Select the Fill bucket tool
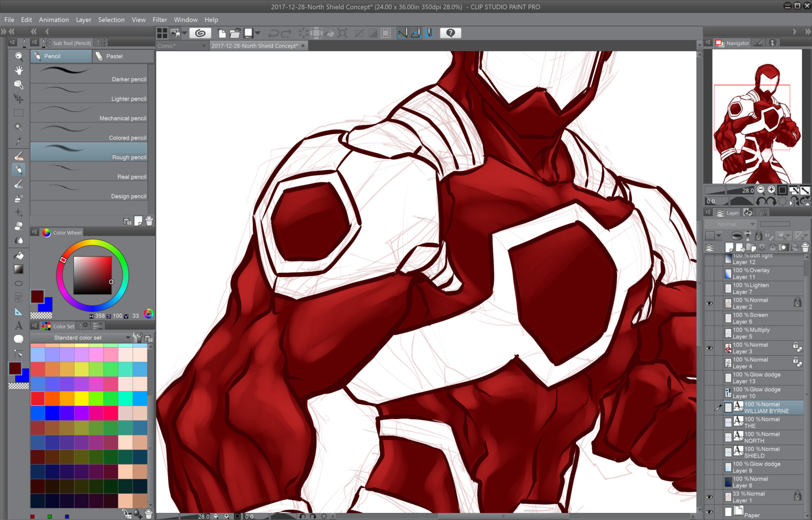The image size is (812, 520). click(x=19, y=255)
